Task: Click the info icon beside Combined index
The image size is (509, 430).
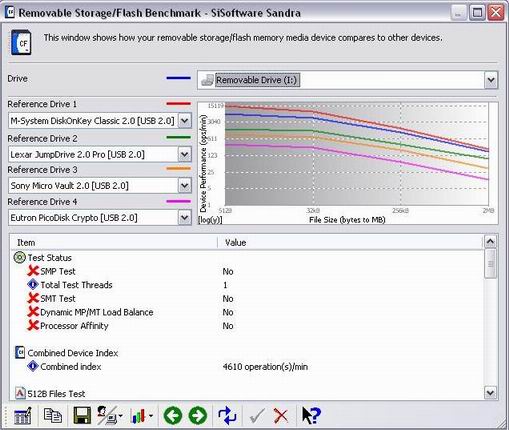Action: [33, 366]
